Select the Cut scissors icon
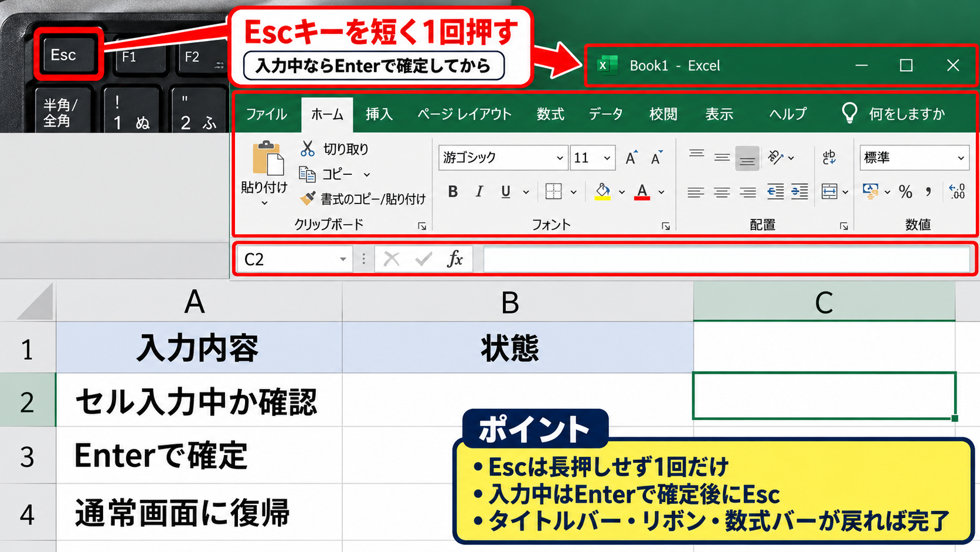 [307, 149]
